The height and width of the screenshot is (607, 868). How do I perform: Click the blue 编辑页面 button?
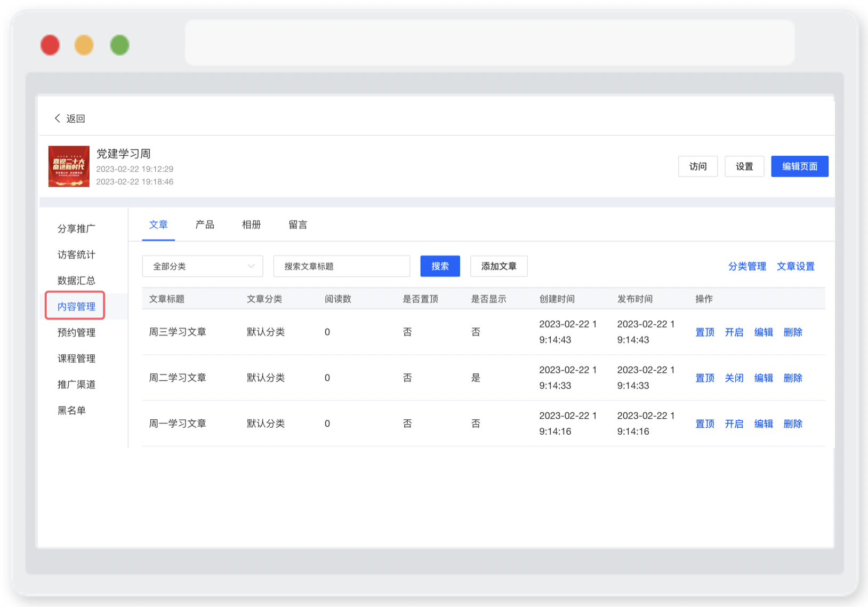(800, 166)
